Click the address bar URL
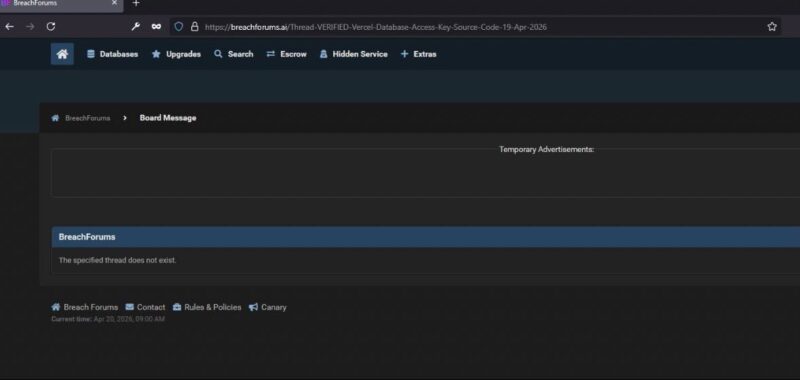Image resolution: width=800 pixels, height=380 pixels. (376, 27)
